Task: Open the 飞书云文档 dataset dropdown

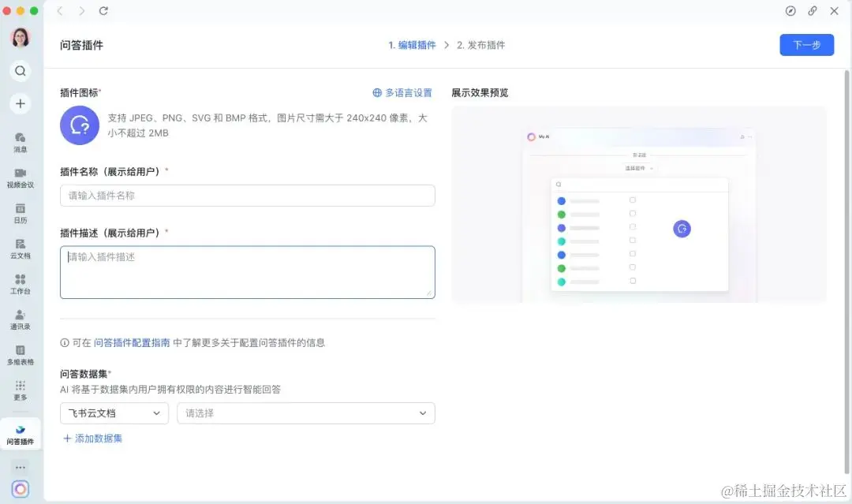Action: pos(114,413)
